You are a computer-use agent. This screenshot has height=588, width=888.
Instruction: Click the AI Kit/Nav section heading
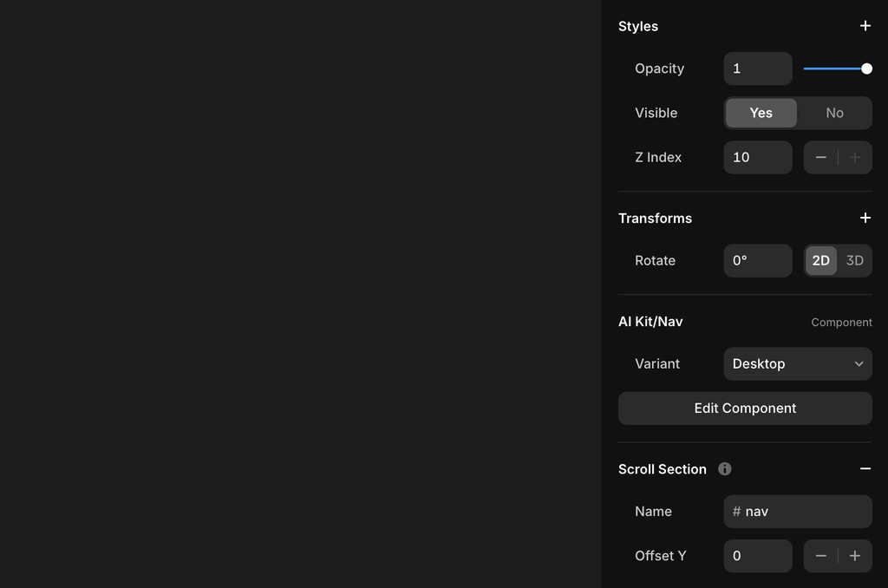650,322
